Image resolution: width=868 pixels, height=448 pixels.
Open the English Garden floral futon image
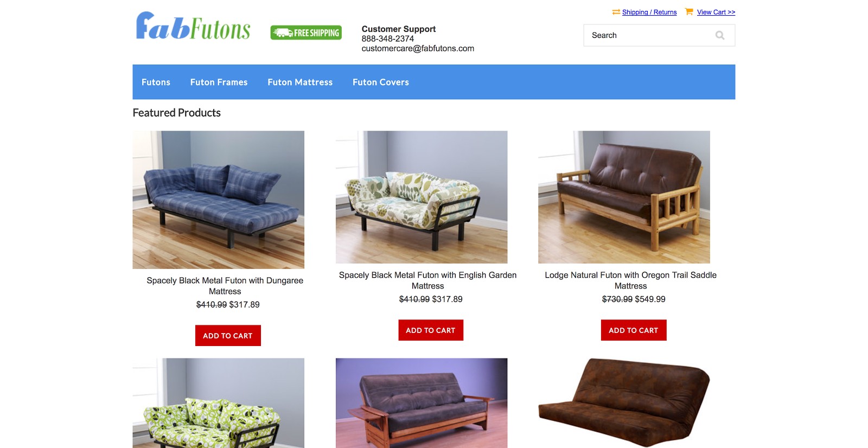422,197
